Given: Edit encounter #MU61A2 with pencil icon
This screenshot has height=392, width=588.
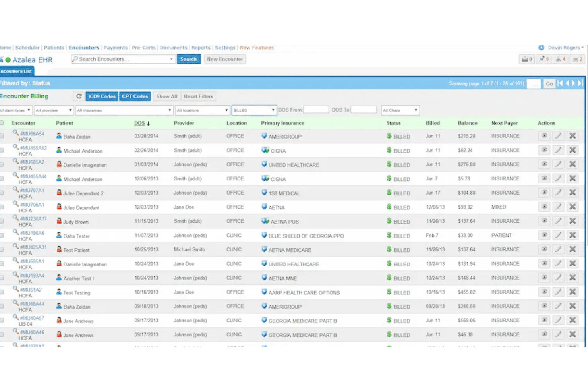Looking at the screenshot, I should pos(559,292).
